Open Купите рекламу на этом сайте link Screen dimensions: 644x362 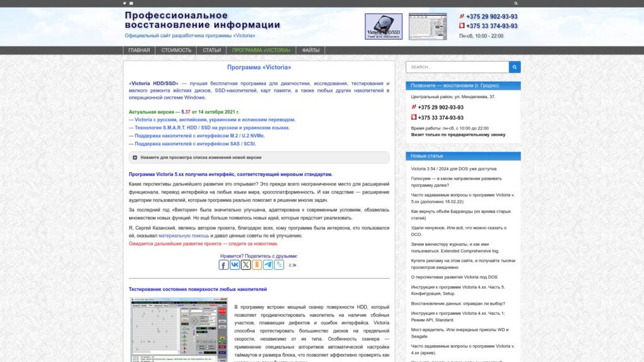[463, 264]
